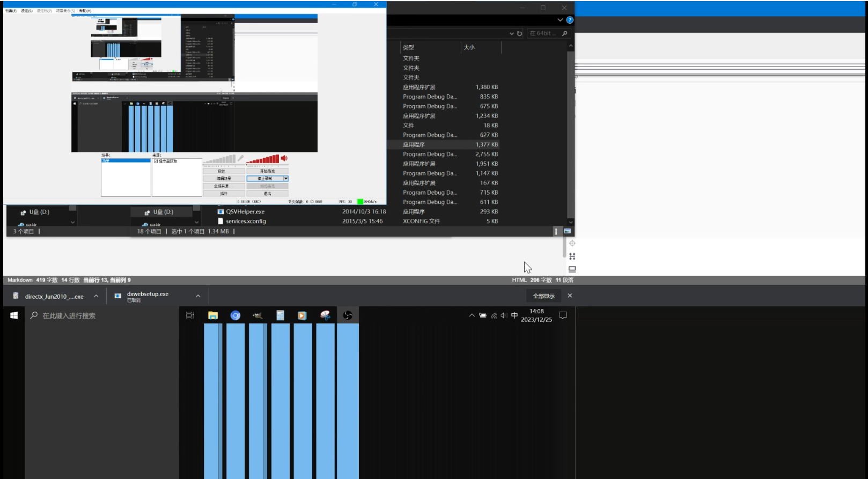Image resolution: width=868 pixels, height=479 pixels.
Task: Open File Explorer from the taskbar
Action: click(x=213, y=315)
